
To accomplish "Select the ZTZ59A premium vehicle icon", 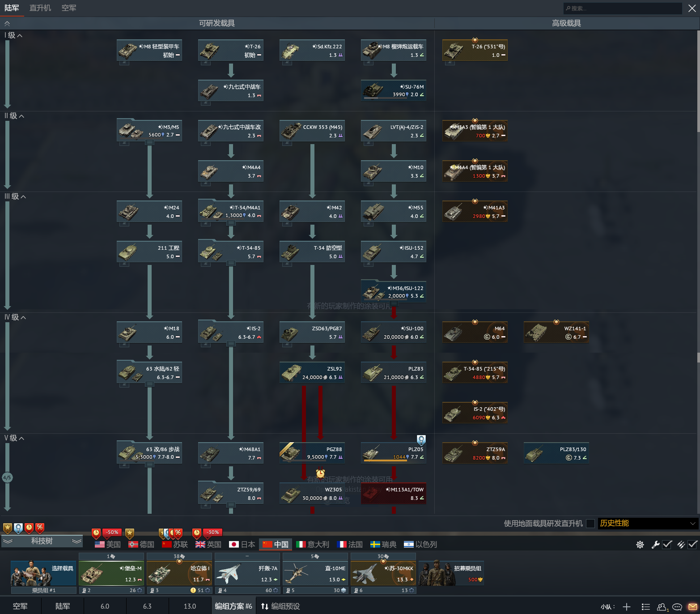I will pos(475,453).
